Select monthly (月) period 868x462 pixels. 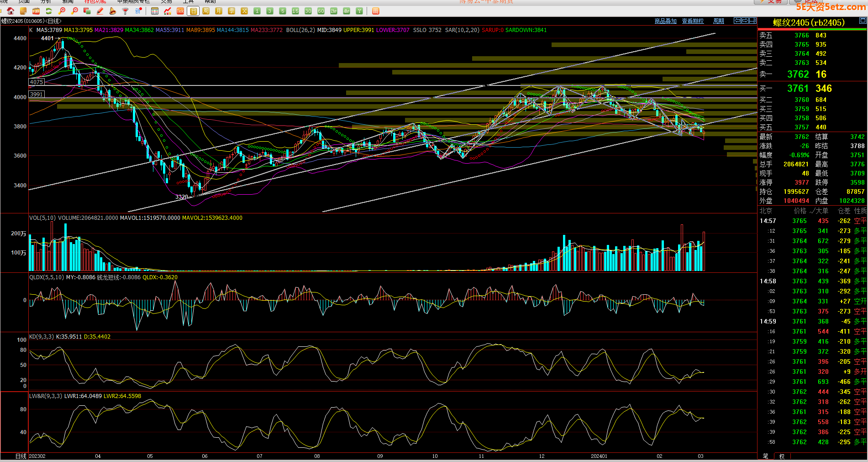point(219,11)
